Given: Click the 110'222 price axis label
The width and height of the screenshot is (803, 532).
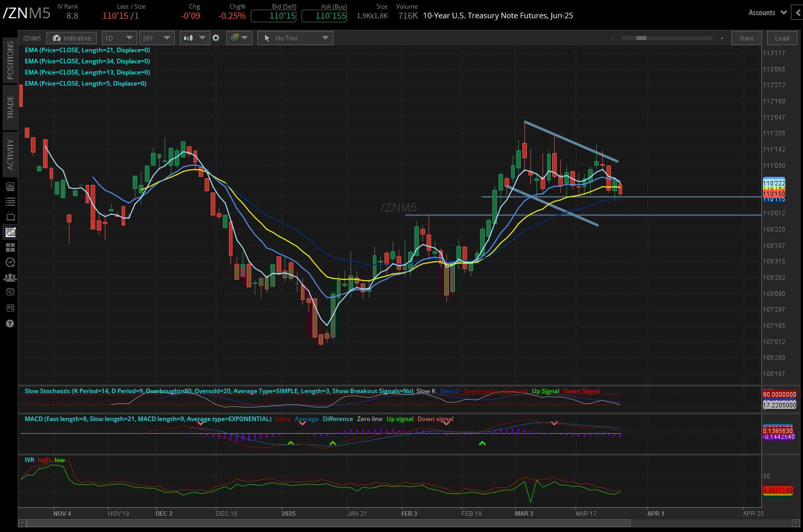Looking at the screenshot, I should tap(774, 183).
